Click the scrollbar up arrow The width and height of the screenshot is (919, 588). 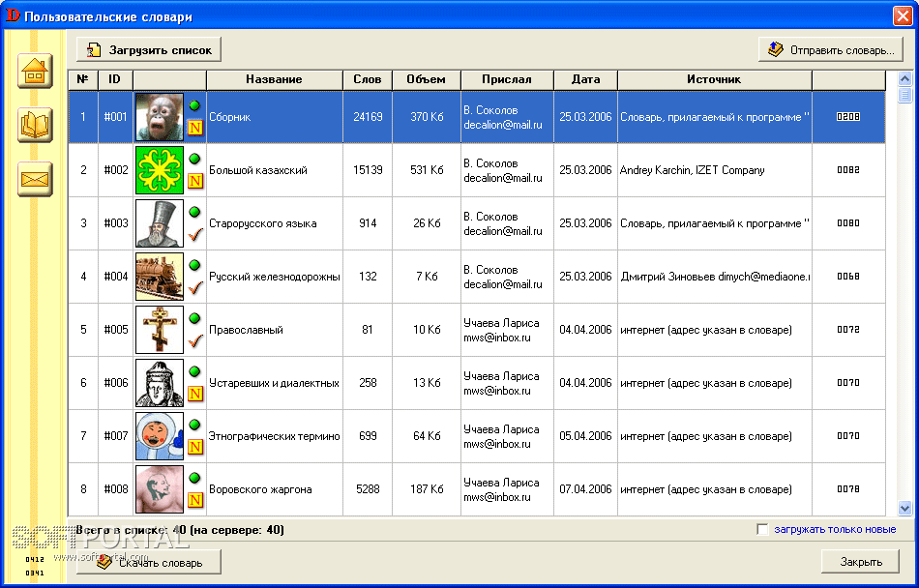[904, 78]
